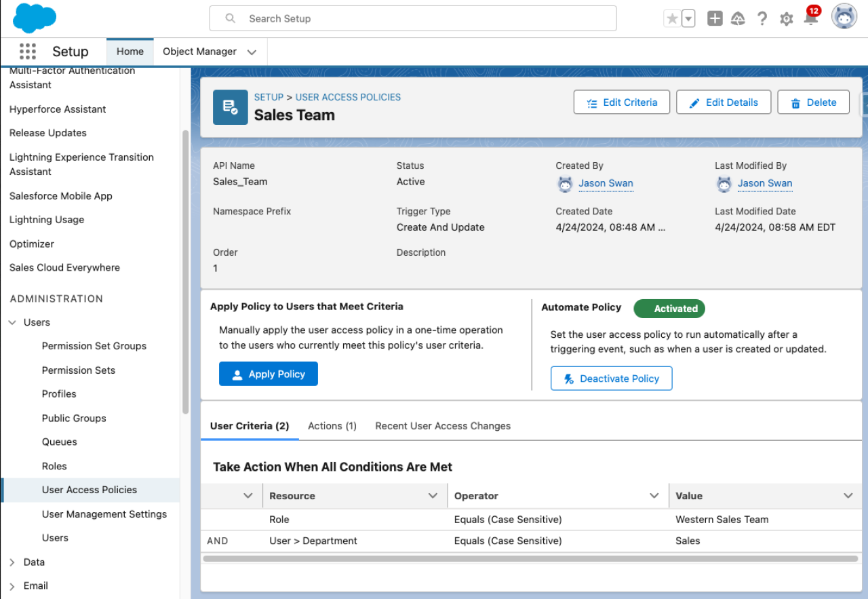Open the notifications bell
The image size is (868, 599).
(x=810, y=18)
